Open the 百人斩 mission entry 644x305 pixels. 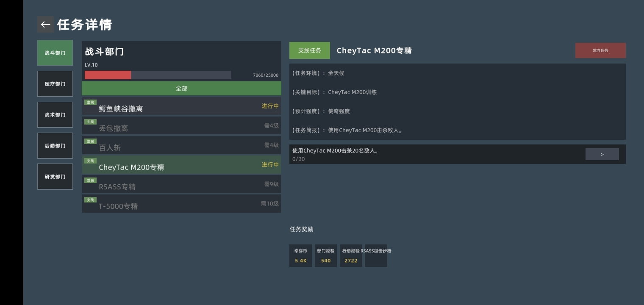pyautogui.click(x=181, y=145)
